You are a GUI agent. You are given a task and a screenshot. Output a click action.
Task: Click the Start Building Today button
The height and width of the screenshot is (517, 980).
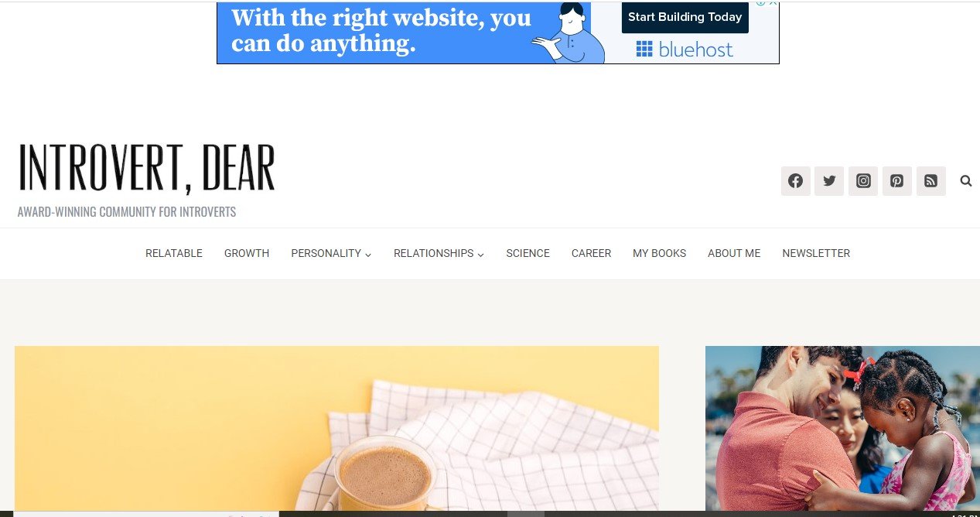[685, 17]
